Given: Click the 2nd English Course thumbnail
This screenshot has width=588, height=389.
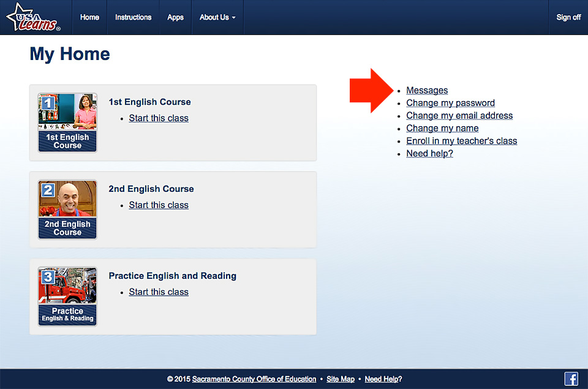Looking at the screenshot, I should tap(67, 210).
